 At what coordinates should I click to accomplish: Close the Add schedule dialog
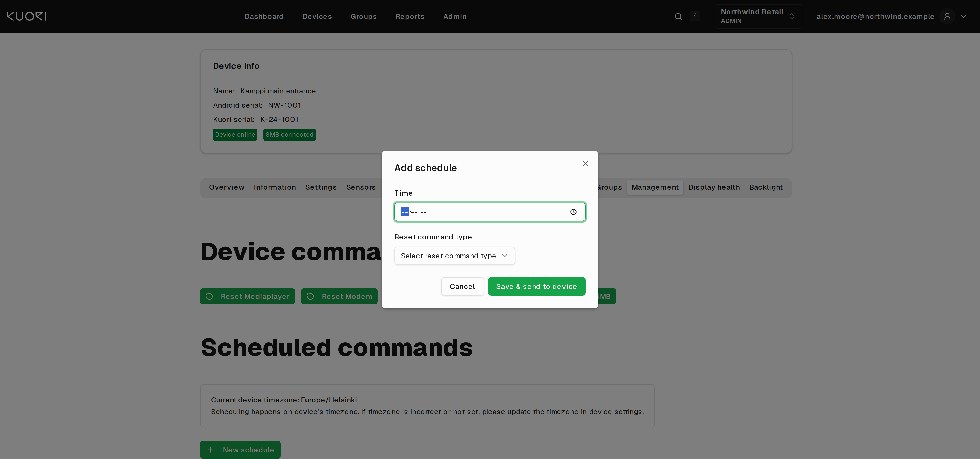click(585, 163)
